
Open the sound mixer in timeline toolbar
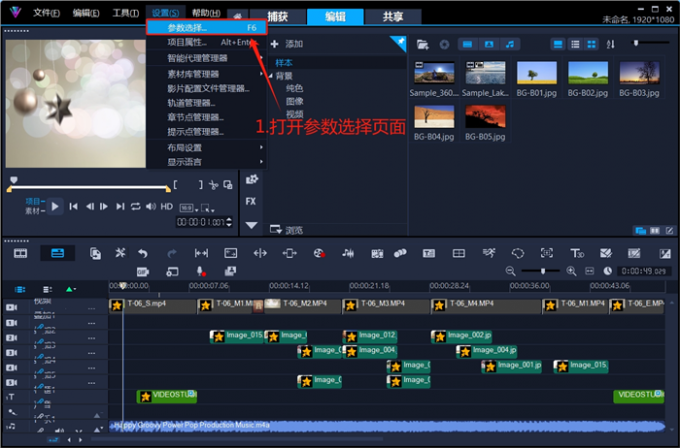click(x=348, y=253)
